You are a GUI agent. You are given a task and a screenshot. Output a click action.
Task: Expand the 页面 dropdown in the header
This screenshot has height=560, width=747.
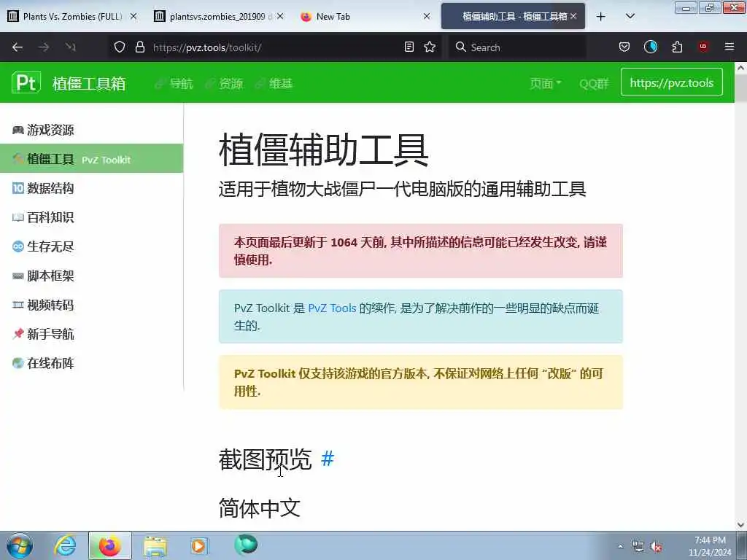[x=546, y=84]
